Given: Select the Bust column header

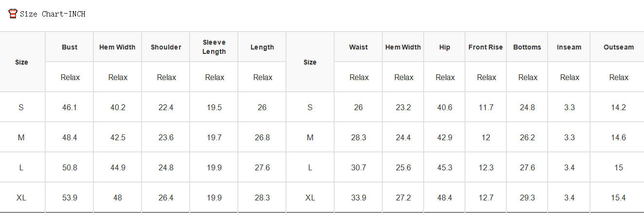Looking at the screenshot, I should (70, 47).
